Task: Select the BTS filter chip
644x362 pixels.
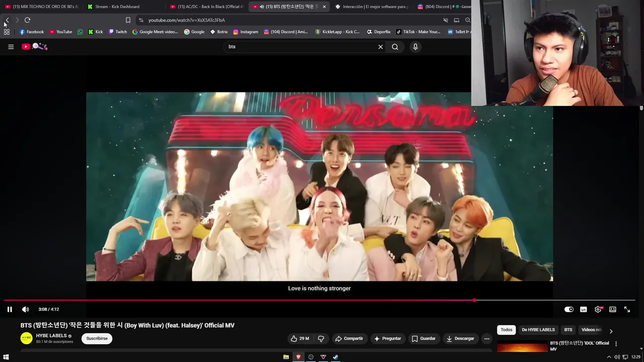Action: point(568,330)
